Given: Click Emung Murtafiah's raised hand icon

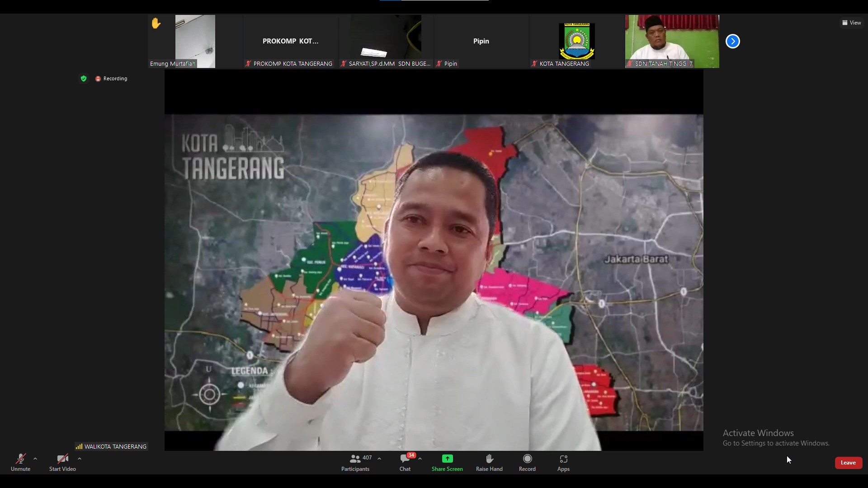Looking at the screenshot, I should click(x=156, y=23).
